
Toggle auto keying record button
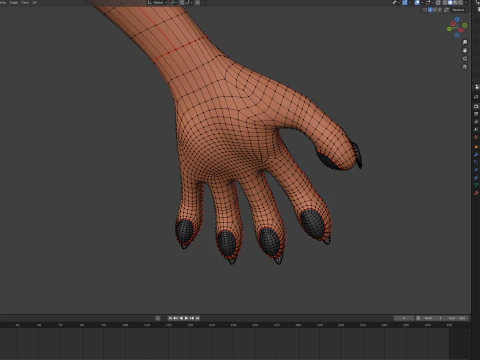157,318
